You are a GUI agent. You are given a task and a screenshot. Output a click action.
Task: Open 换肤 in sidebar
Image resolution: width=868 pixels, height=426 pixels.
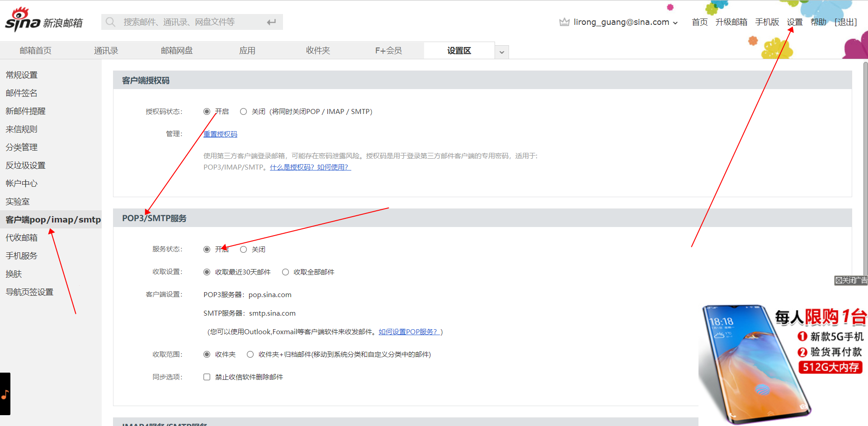(14, 274)
